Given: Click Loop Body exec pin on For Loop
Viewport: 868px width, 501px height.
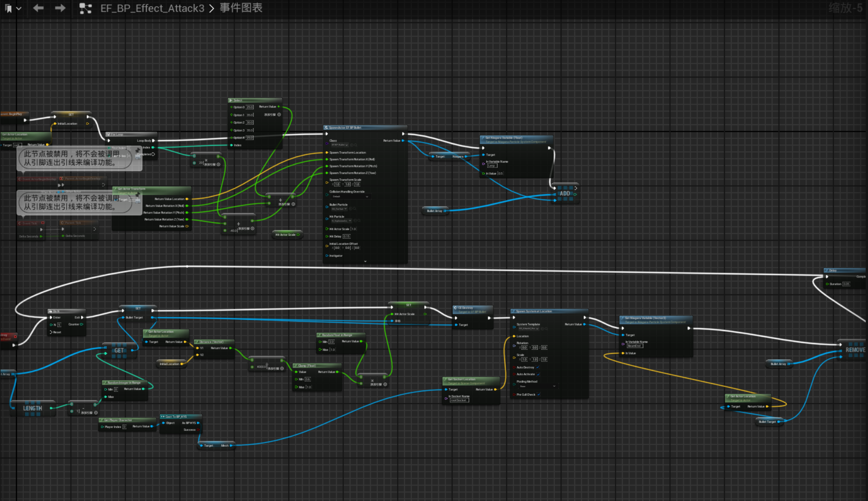Looking at the screenshot, I should [153, 141].
